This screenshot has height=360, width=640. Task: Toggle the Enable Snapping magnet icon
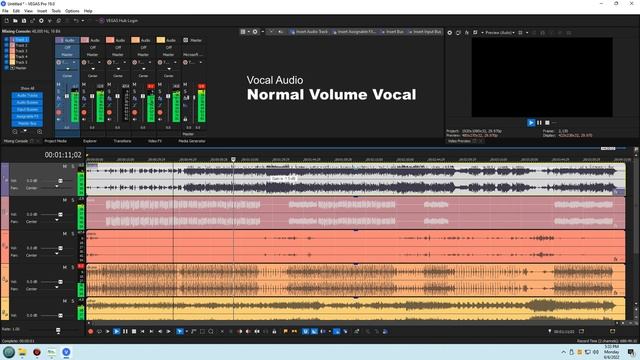pyautogui.click(x=305, y=331)
